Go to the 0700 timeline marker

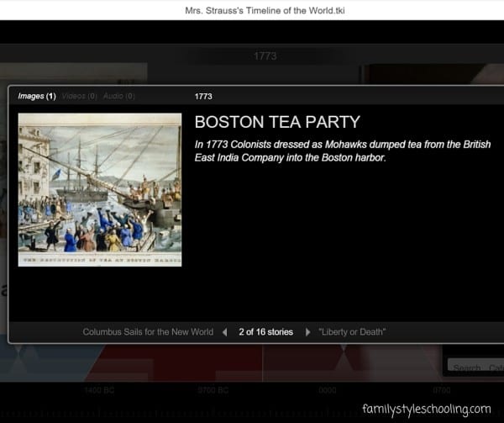pos(441,391)
